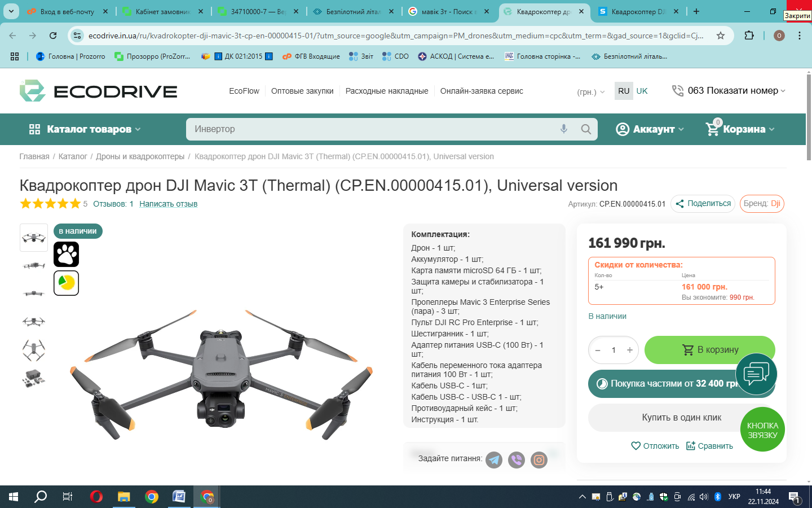Screen dimensions: 812x508
Task: Click Отложить to add to wishlist
Action: [655, 446]
